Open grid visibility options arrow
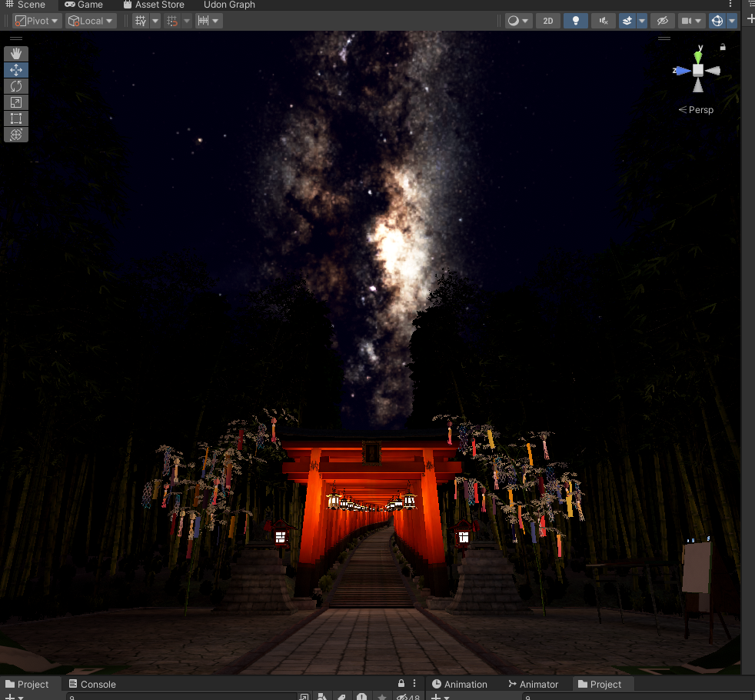Screen dimensions: 755x700 pyautogui.click(x=155, y=21)
